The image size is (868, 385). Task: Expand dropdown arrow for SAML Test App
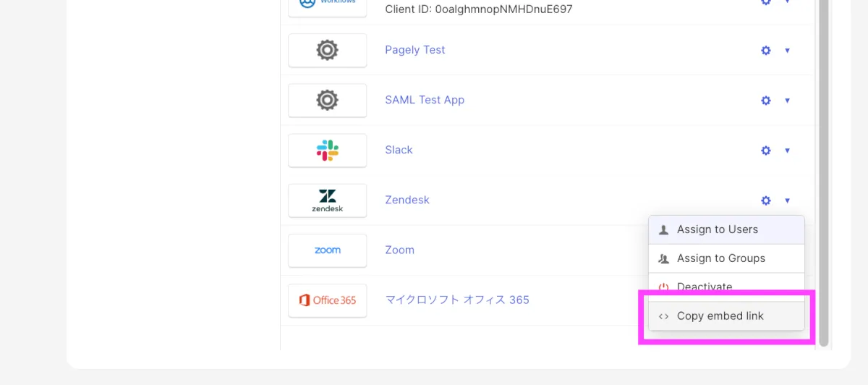787,101
